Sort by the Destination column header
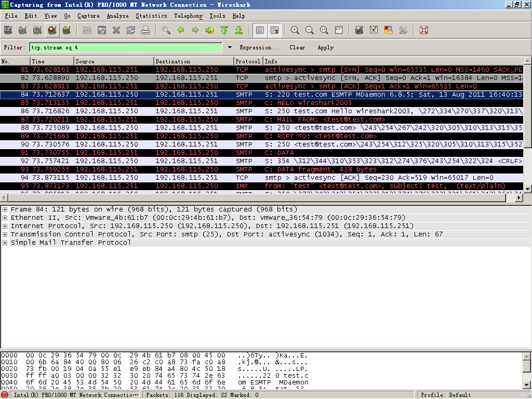 (x=194, y=61)
